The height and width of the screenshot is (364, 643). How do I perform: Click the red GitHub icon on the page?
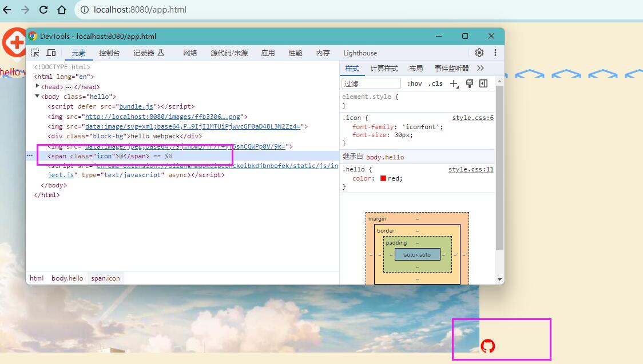488,346
